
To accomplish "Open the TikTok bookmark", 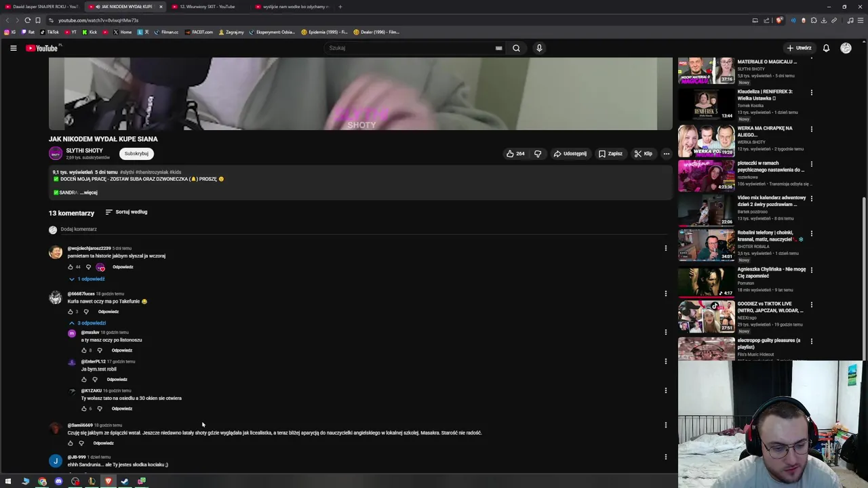I will coord(50,32).
